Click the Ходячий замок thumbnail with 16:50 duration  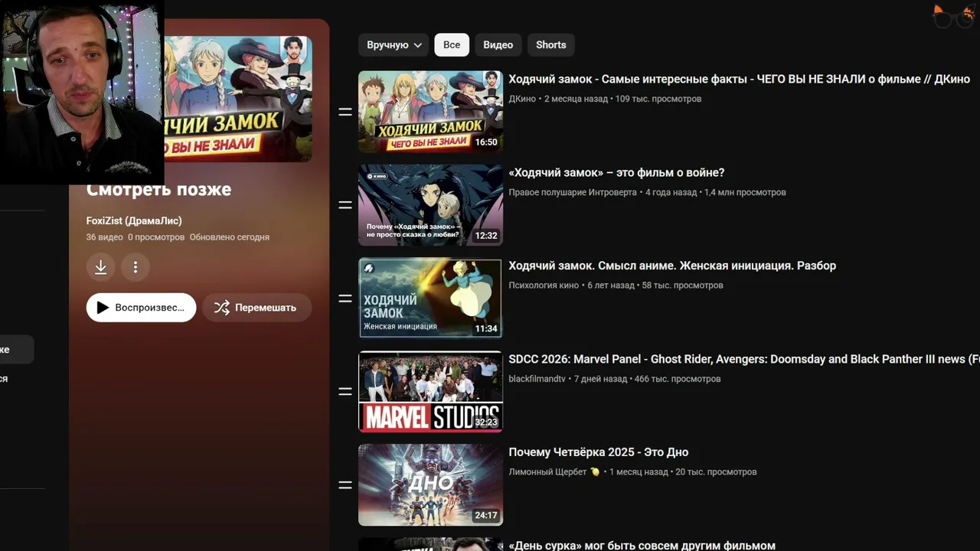coord(430,112)
